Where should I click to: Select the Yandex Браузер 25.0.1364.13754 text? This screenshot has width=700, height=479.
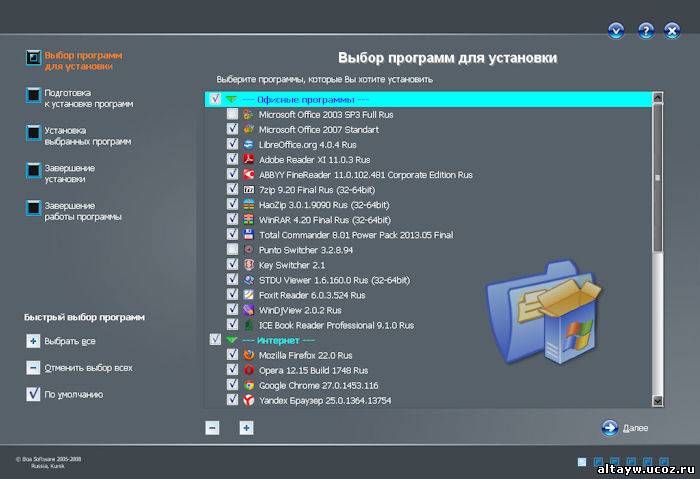point(325,401)
